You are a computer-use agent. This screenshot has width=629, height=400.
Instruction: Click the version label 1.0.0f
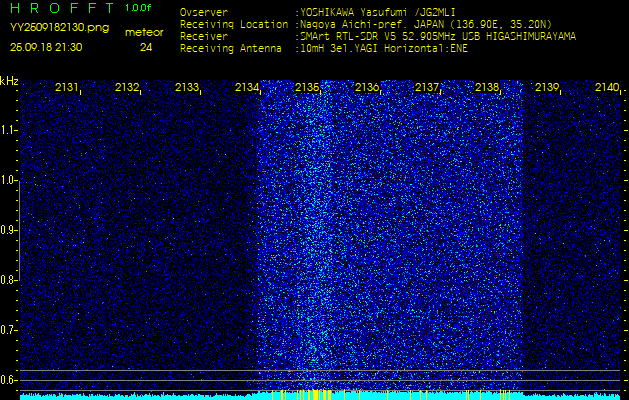tap(138, 8)
